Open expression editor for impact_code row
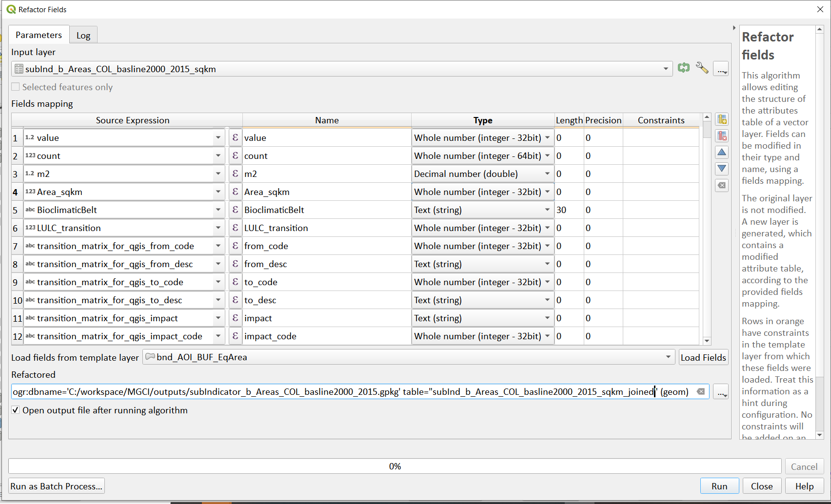831x504 pixels. pos(235,336)
